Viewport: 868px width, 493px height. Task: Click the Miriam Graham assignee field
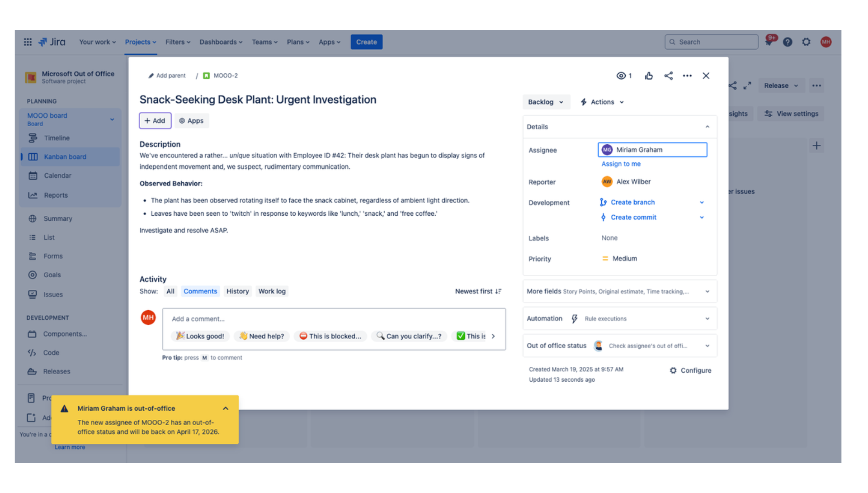(652, 150)
